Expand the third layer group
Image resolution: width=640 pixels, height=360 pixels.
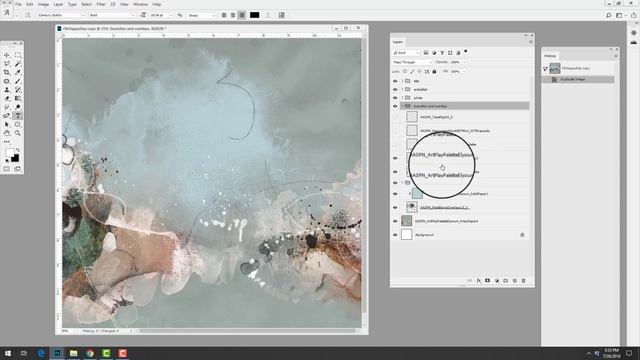click(402, 98)
